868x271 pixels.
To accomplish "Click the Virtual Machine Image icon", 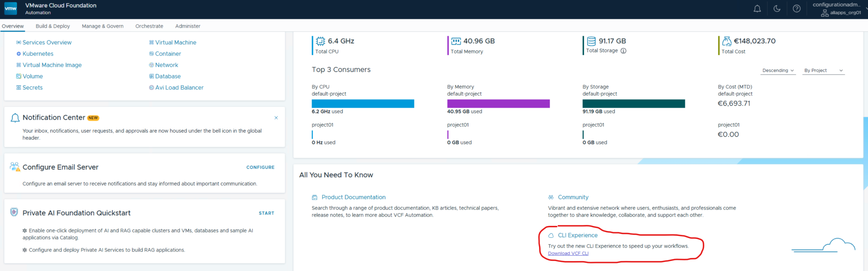I will [19, 65].
